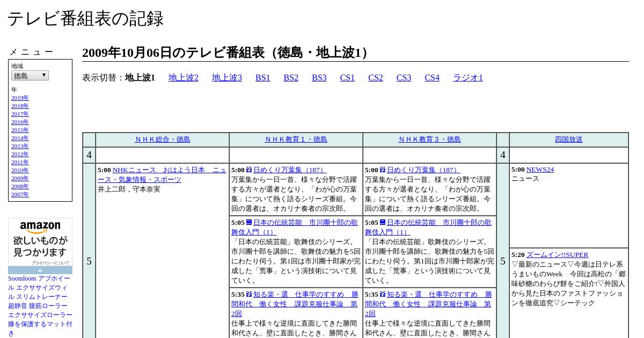
Task: Open NHKニュース おはよう日本 program link
Action: (x=162, y=175)
